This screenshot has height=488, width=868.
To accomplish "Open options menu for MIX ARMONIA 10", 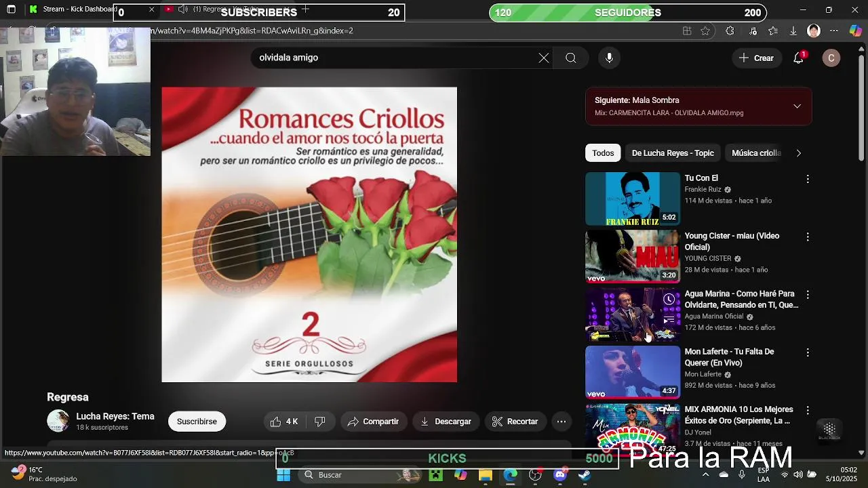I will [x=807, y=411].
